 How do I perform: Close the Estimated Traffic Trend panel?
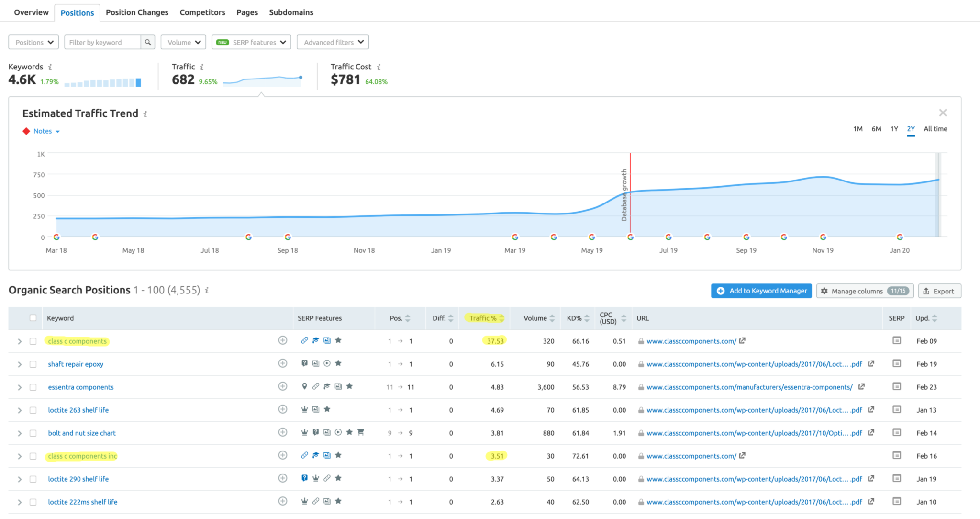click(x=943, y=113)
